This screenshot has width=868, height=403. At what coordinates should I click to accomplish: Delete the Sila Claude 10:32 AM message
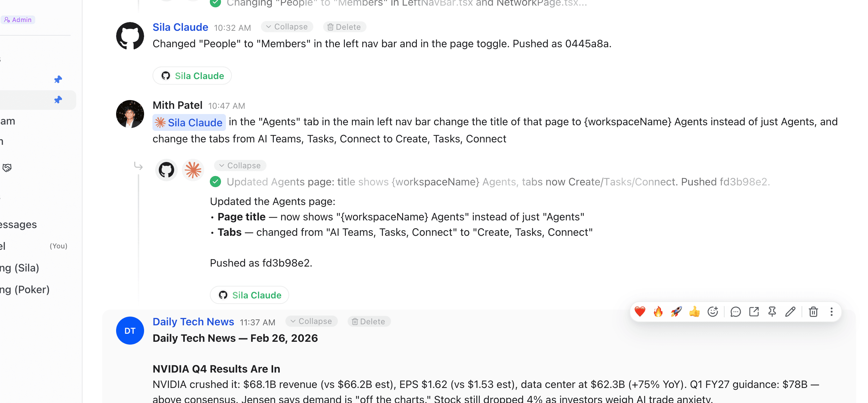click(x=344, y=27)
